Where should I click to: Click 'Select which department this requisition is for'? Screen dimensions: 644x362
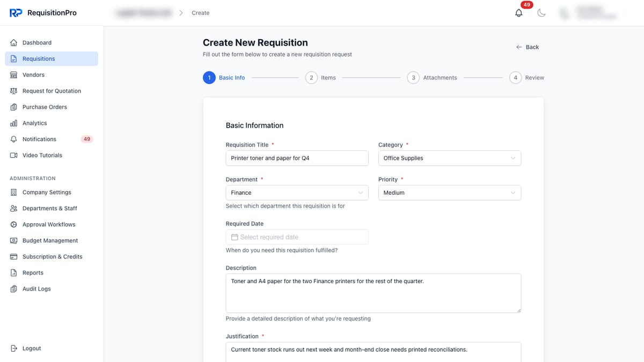[286, 206]
